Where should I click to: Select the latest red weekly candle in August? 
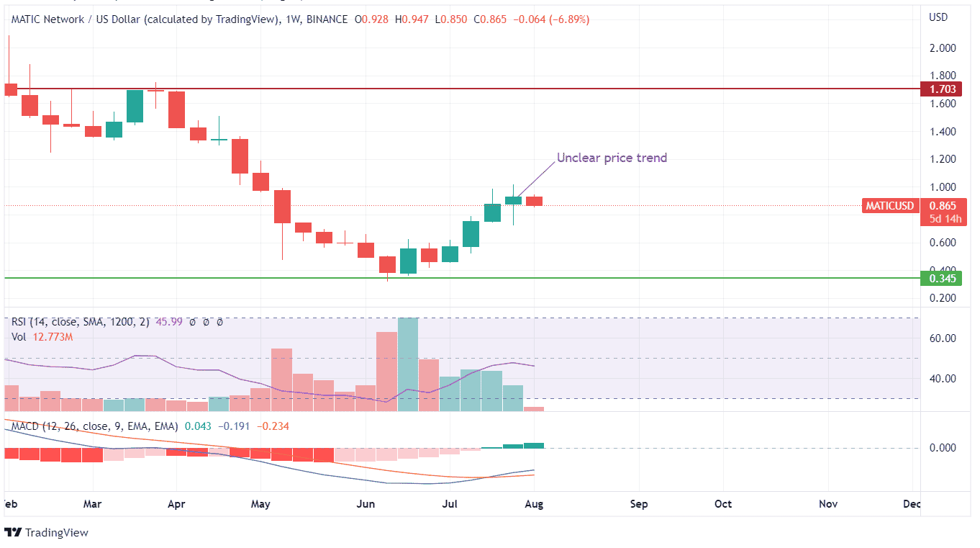click(x=534, y=201)
